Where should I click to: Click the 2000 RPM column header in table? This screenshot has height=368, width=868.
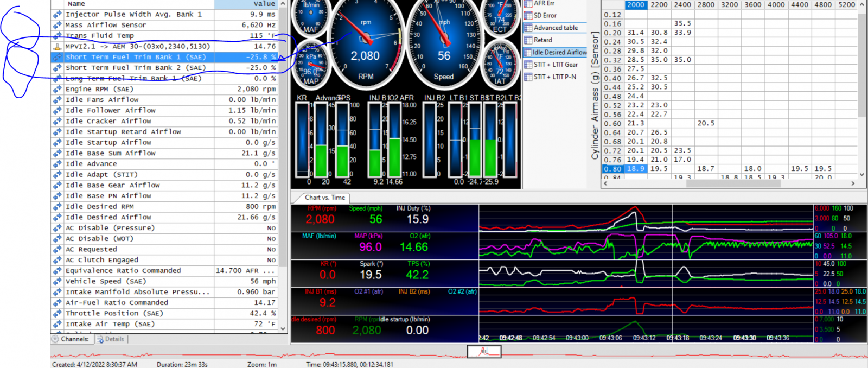point(636,5)
